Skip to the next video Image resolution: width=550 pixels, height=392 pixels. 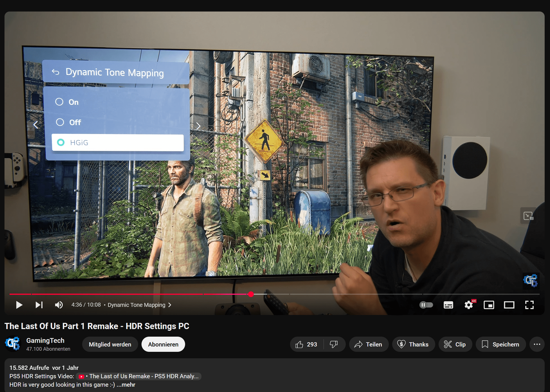click(39, 305)
